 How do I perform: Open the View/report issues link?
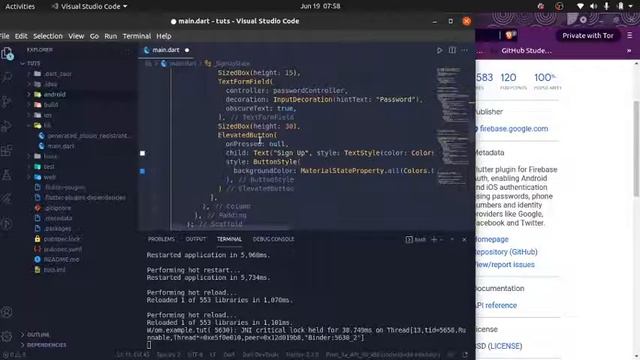[x=505, y=264]
